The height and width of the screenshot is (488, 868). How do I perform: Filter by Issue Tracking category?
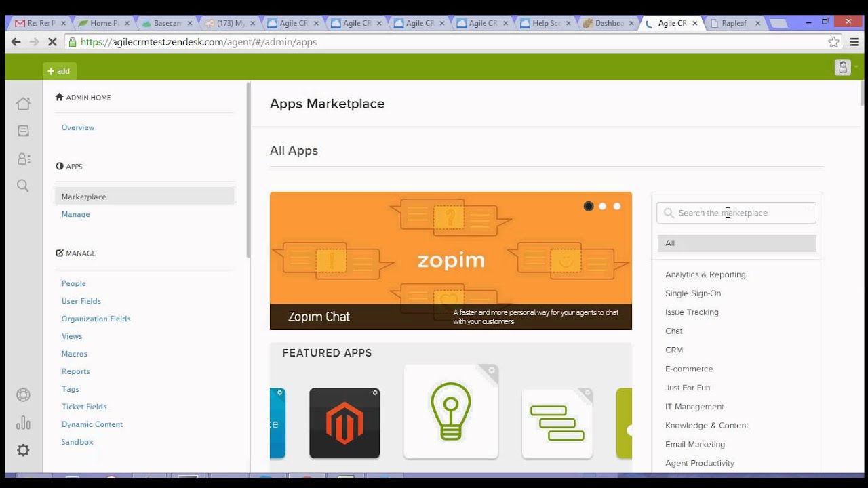pos(692,312)
